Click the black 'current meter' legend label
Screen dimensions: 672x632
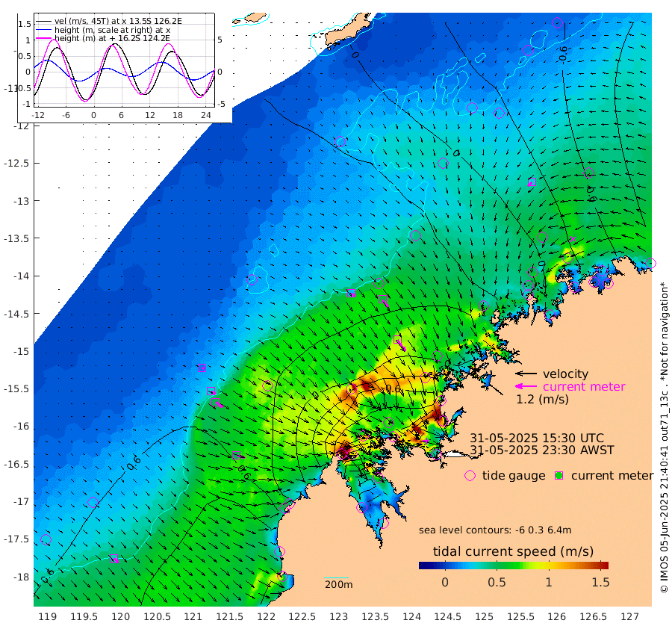point(612,476)
